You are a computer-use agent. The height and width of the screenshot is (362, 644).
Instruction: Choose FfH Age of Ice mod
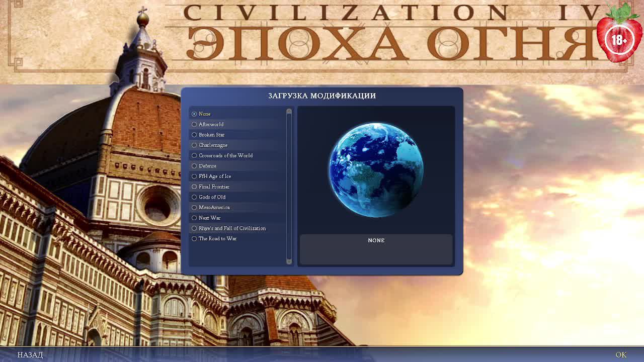(x=211, y=176)
